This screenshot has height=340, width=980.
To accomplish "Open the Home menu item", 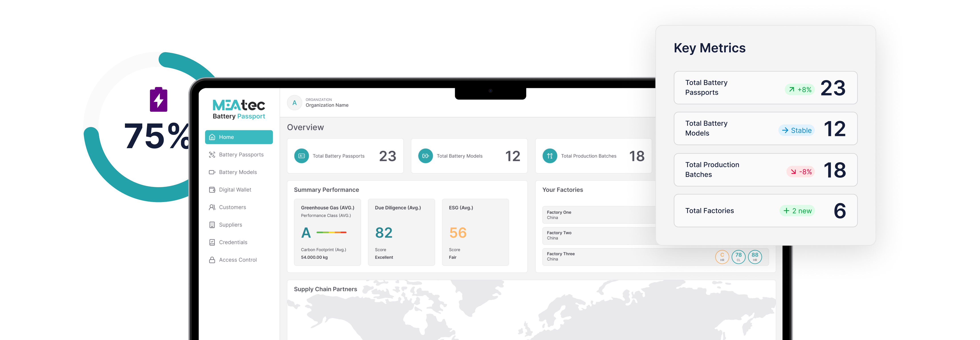I will tap(239, 137).
